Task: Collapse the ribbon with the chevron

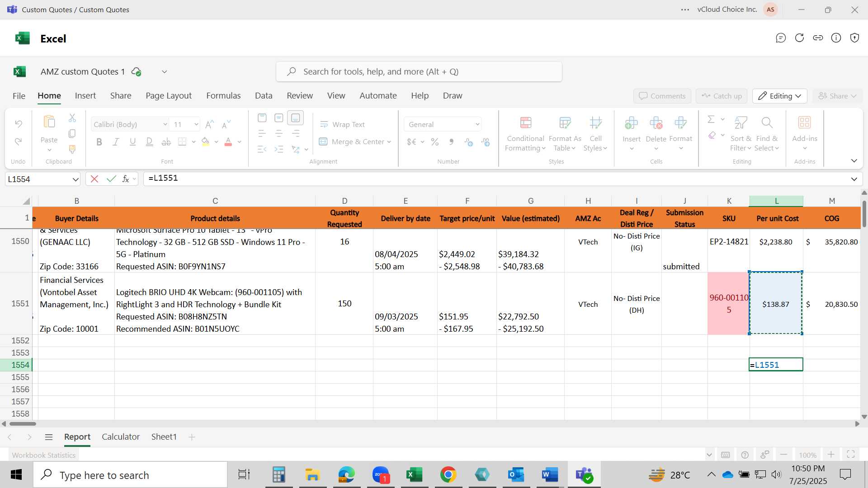Action: point(854,161)
